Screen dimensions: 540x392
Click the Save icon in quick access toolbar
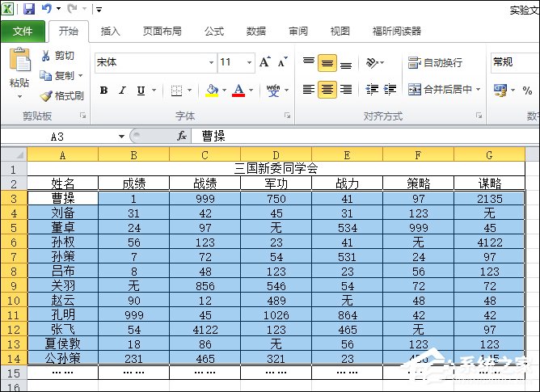pyautogui.click(x=29, y=10)
